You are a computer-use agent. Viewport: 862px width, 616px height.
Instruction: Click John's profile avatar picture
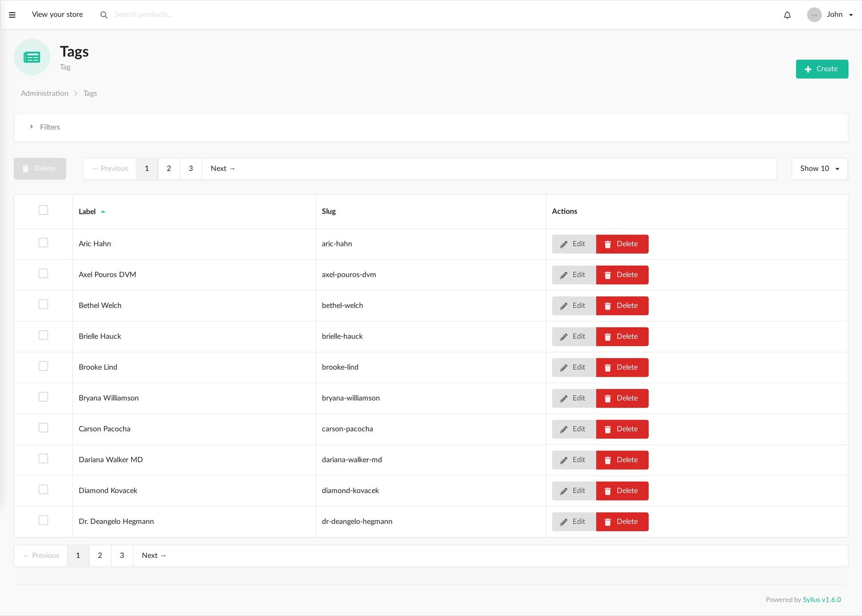click(814, 14)
